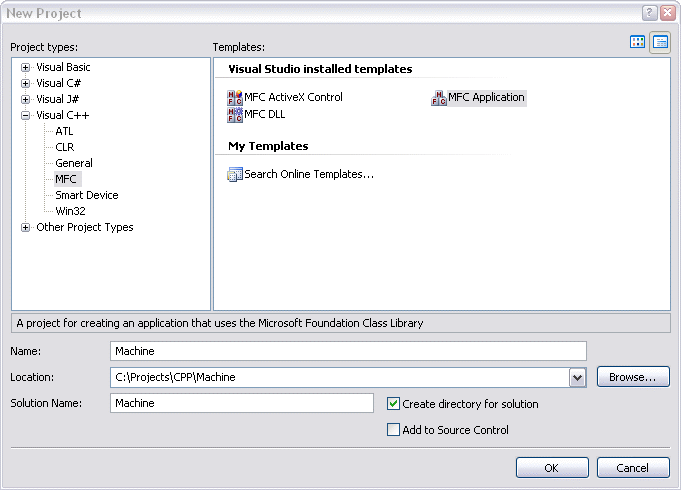Select the ATL project type
Viewport: 681px width, 490px height.
click(64, 131)
